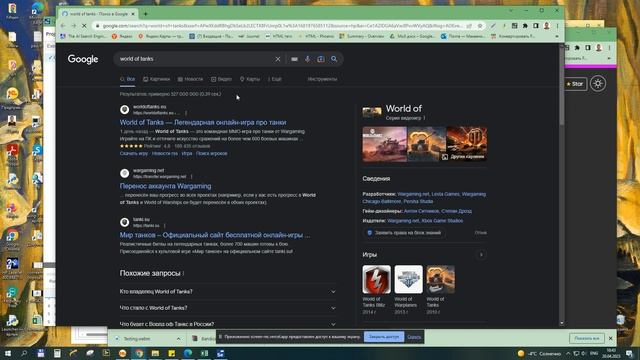Open Инструменты search tools
Image resolution: width=640 pixels, height=360 pixels.
tap(322, 79)
